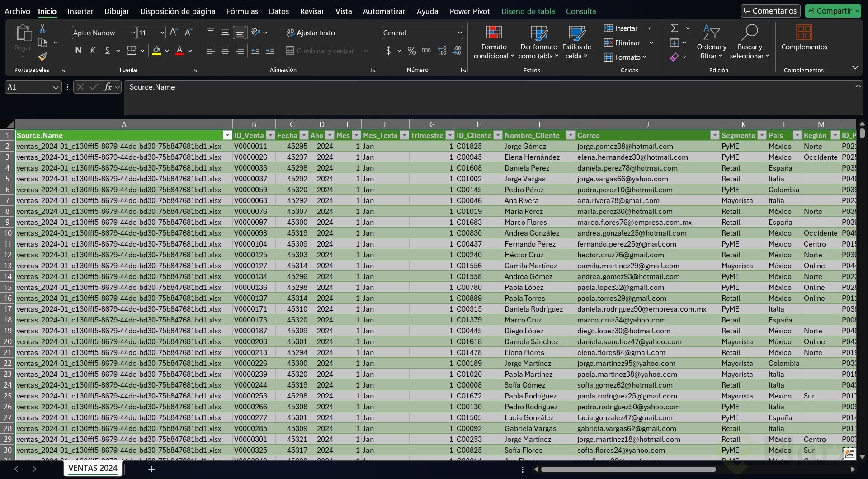Click the AutoSum sigma icon
Viewport: 868px width, 479px height.
674,28
